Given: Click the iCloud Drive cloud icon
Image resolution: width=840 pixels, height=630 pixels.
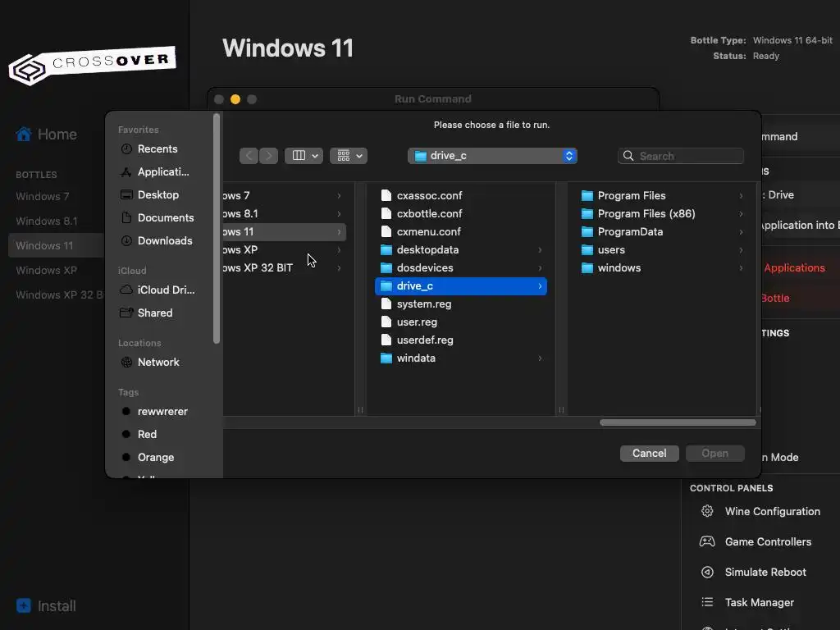Looking at the screenshot, I should pyautogui.click(x=126, y=290).
